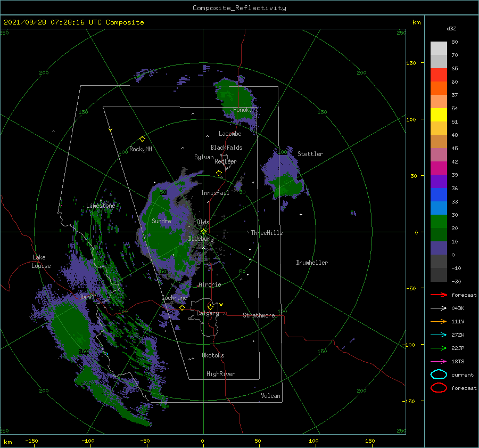The width and height of the screenshot is (479, 448).
Task: Click the cyan 'current' ellipse legend icon
Action: 439,374
